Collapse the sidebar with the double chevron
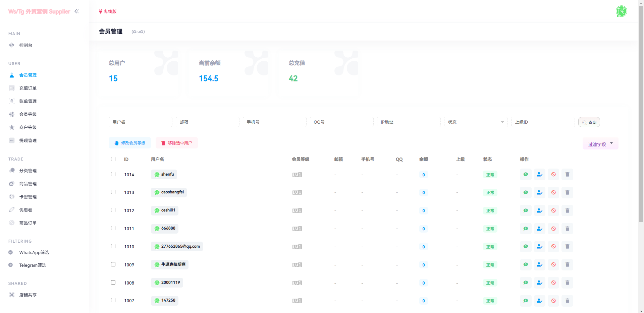Viewport: 644px width, 313px height. pos(76,11)
